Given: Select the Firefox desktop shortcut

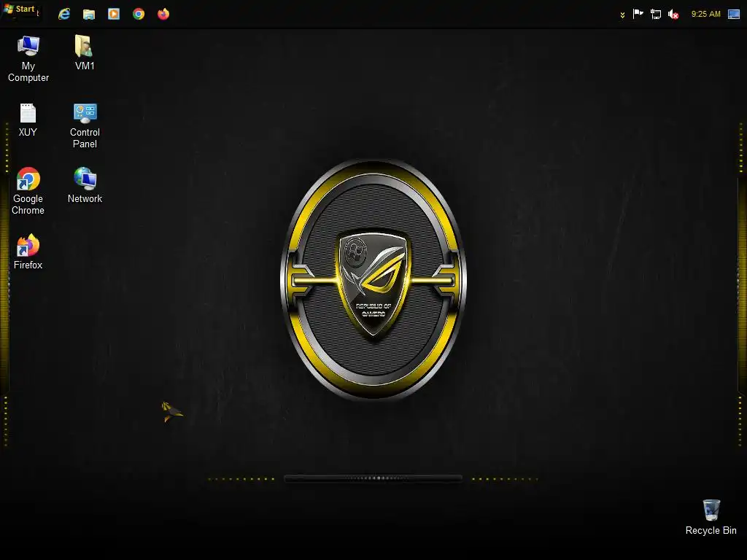Looking at the screenshot, I should (28, 252).
